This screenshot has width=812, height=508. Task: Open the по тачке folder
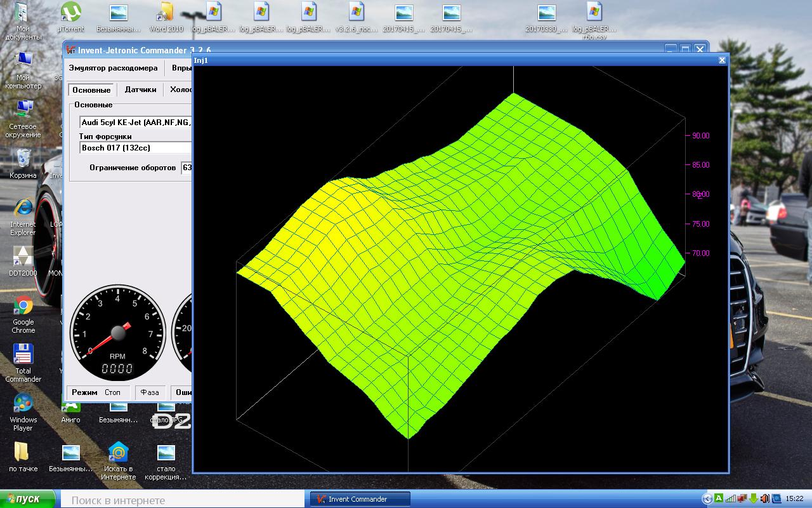pos(23,457)
